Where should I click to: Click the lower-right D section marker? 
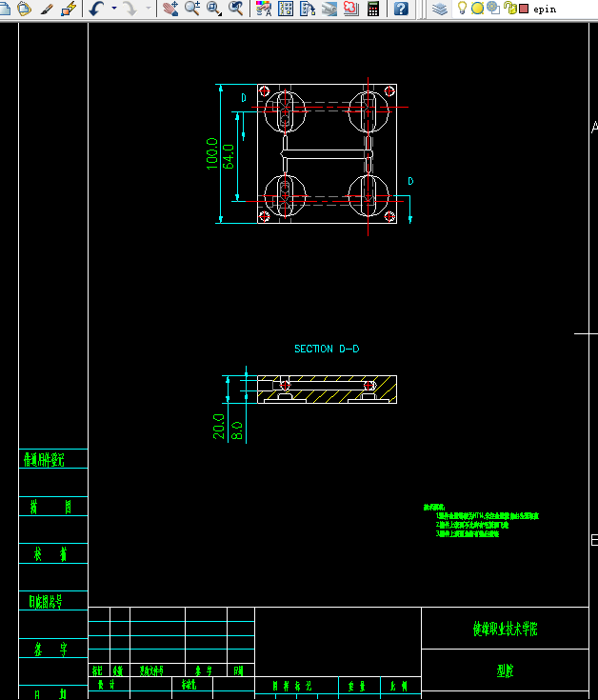(x=410, y=181)
